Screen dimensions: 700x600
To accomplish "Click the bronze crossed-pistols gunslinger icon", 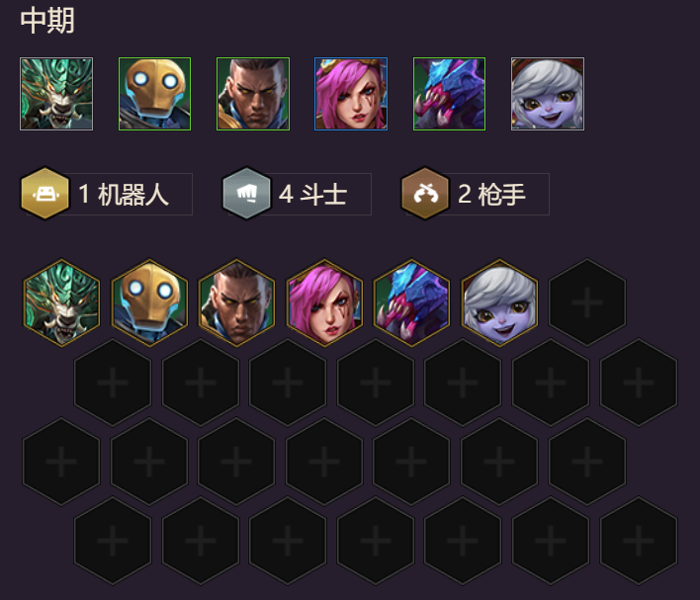I will 425,194.
